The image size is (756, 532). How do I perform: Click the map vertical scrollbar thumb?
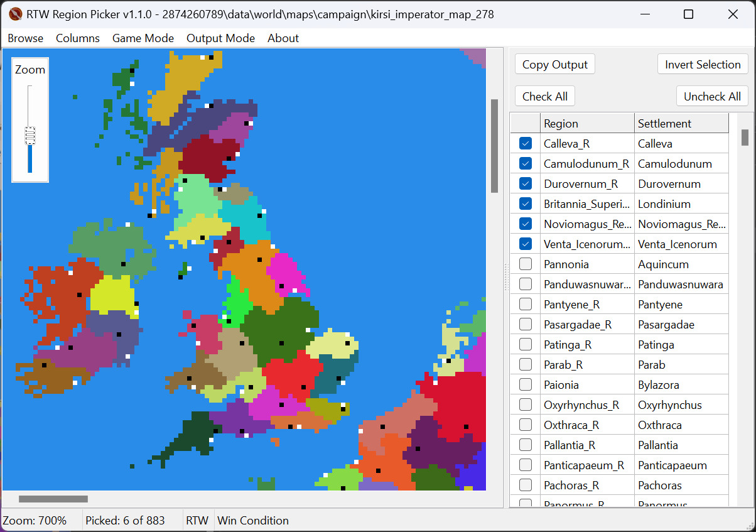point(494,146)
